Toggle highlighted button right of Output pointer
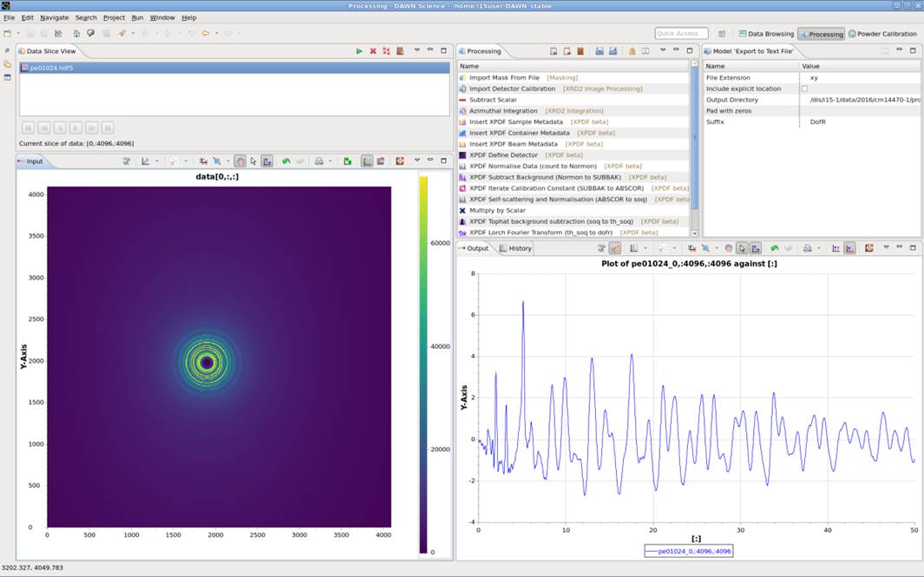924x577 pixels. [756, 248]
